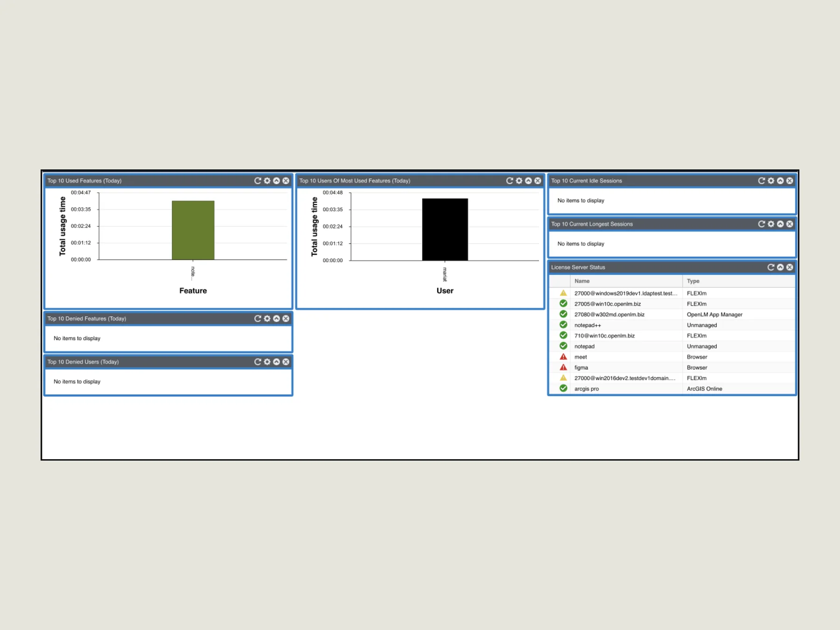840x630 pixels.
Task: Collapse the License Server Status widget
Action: pos(780,267)
